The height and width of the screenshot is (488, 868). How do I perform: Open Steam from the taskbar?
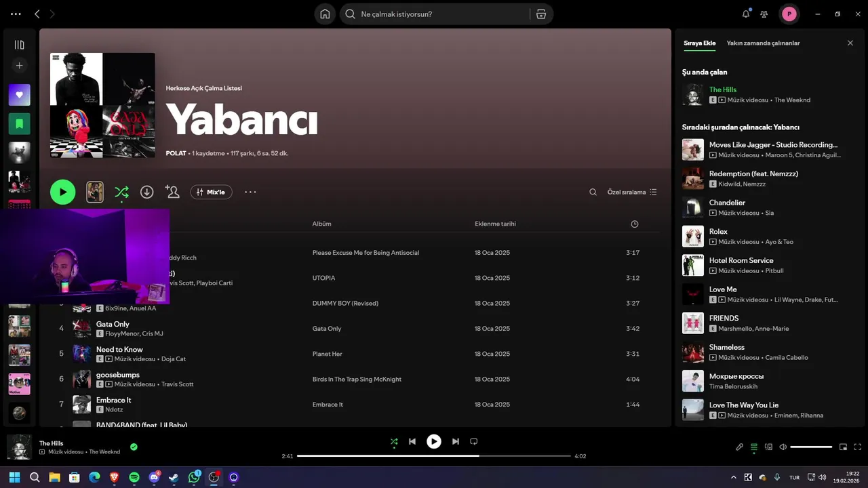pos(174,477)
